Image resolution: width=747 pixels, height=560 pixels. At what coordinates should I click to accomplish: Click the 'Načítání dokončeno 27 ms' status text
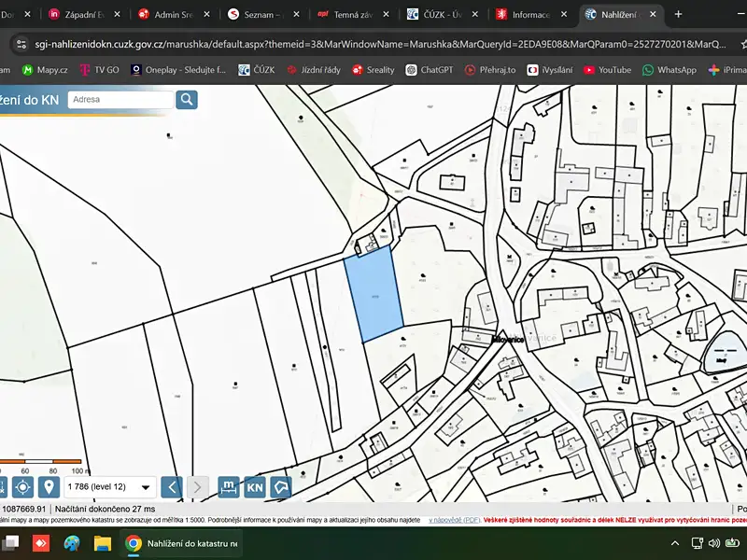coord(105,509)
